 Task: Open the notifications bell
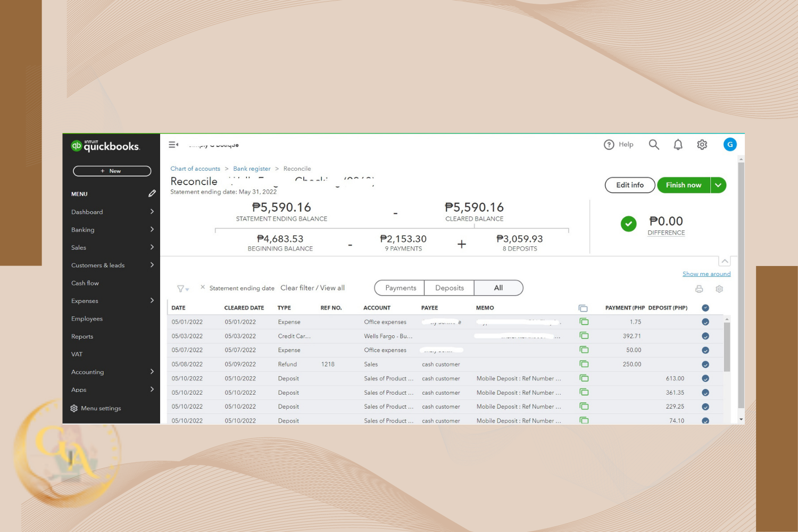tap(678, 145)
